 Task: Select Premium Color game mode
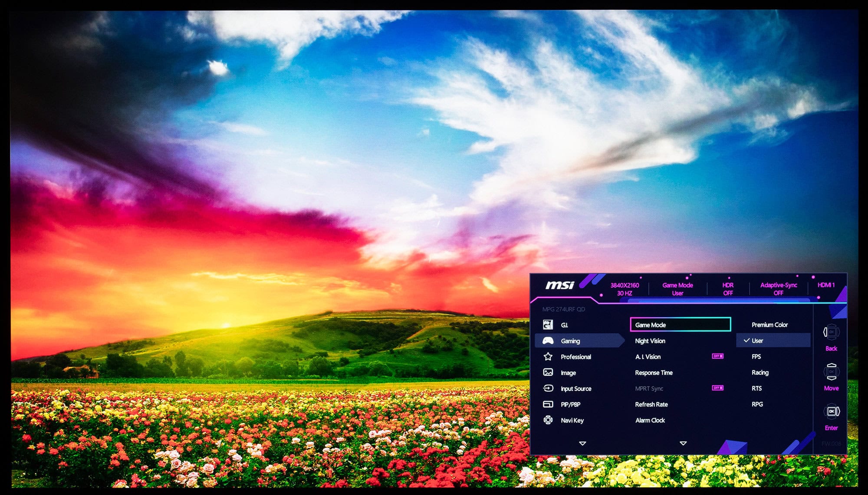coord(769,324)
